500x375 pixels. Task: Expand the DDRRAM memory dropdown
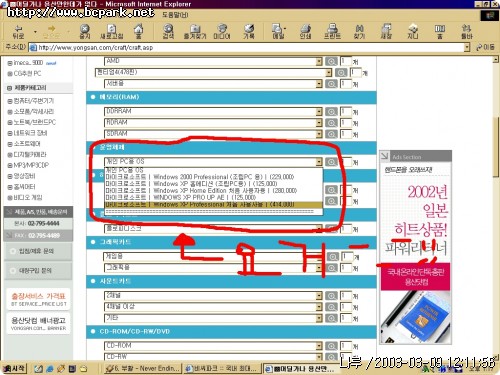tap(319, 112)
